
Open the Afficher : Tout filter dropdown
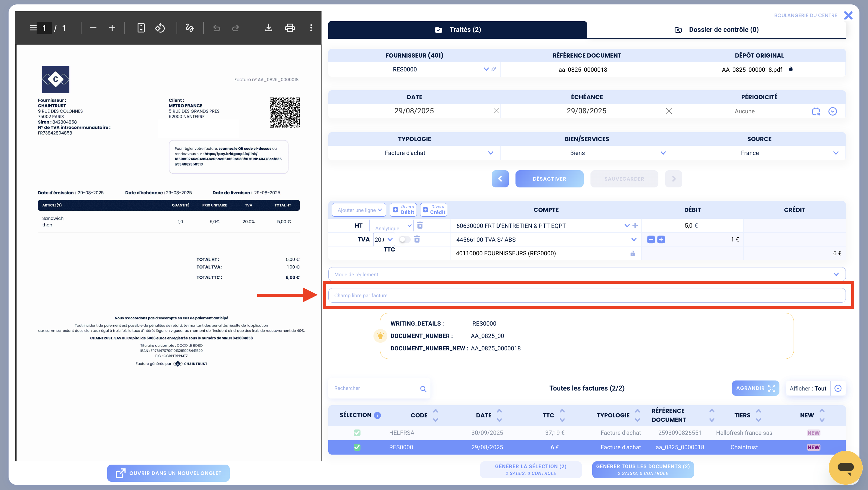click(x=838, y=388)
